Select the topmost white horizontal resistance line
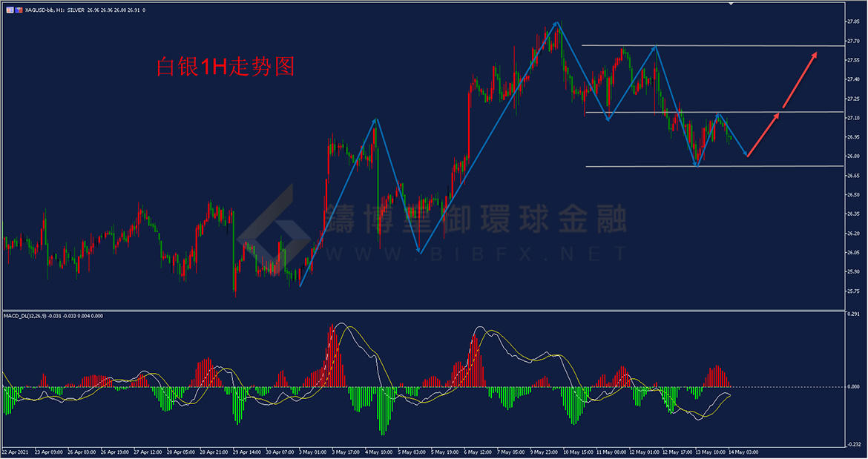Image resolution: width=868 pixels, height=459 pixels. coord(712,46)
